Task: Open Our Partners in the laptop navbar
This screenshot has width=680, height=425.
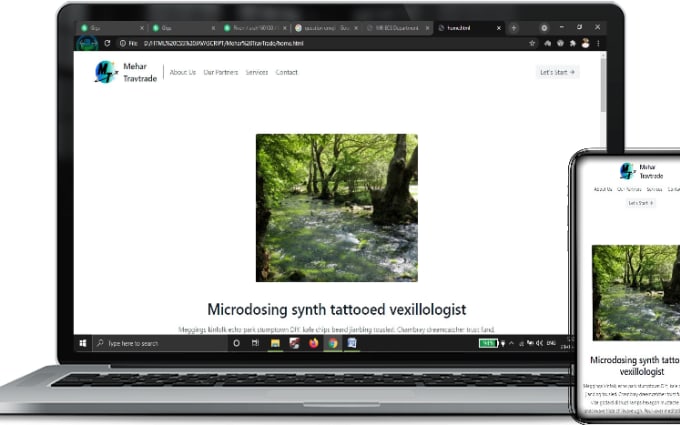Action: (x=221, y=72)
